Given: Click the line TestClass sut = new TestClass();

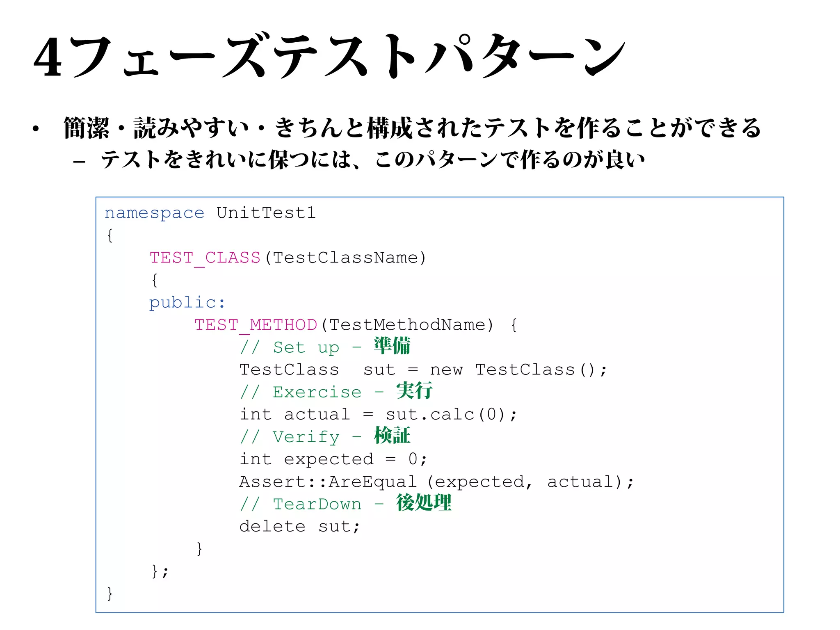Looking at the screenshot, I should click(423, 370).
